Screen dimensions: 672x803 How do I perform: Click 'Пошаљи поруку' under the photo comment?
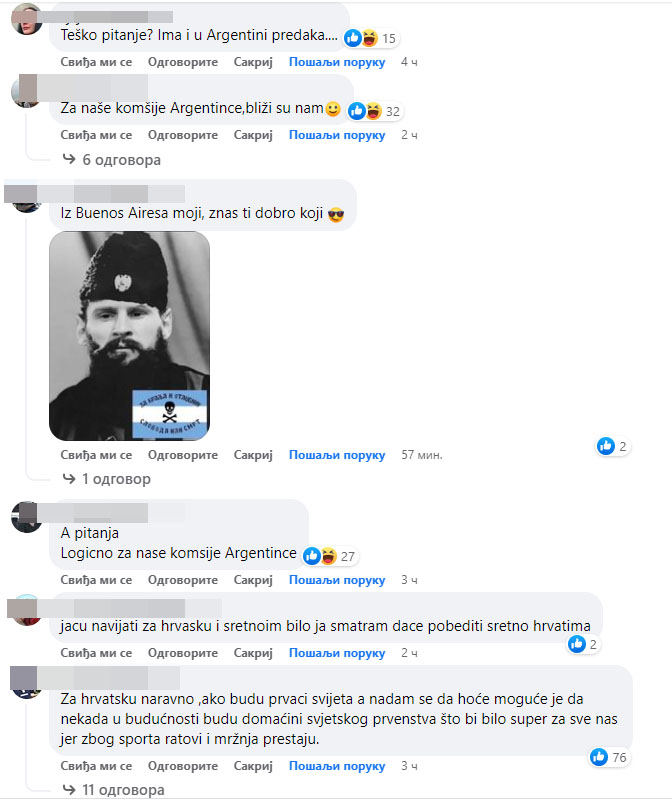[337, 455]
